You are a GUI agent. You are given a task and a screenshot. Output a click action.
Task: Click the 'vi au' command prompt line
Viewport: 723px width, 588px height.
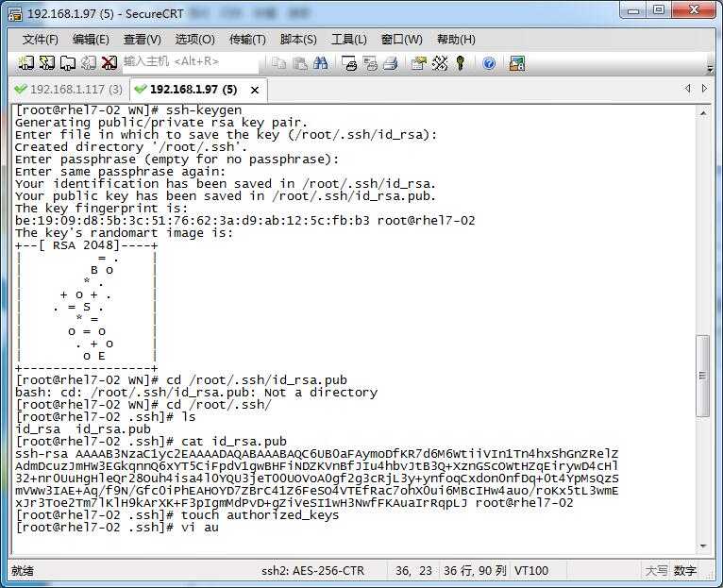(x=117, y=528)
